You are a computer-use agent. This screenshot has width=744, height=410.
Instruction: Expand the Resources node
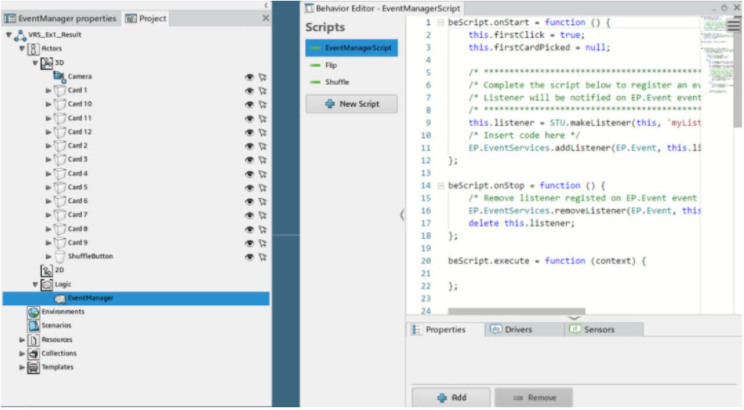(x=22, y=339)
